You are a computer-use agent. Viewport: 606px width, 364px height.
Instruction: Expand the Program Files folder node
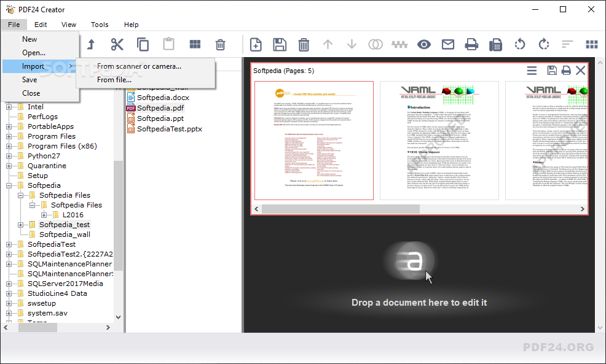(9, 136)
